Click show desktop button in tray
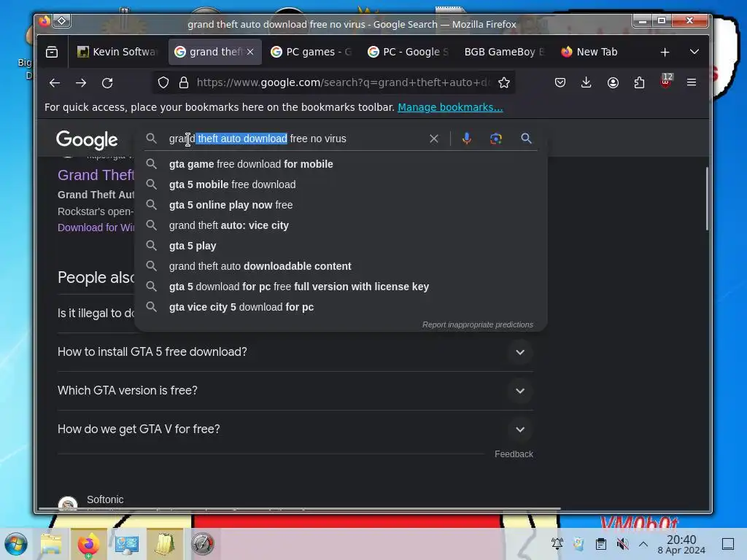 (x=728, y=544)
